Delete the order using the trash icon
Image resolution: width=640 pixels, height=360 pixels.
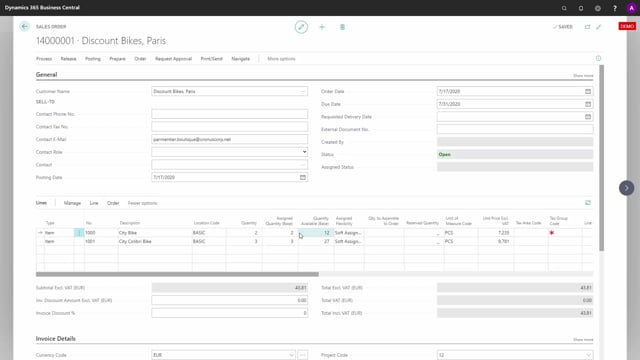coord(342,27)
